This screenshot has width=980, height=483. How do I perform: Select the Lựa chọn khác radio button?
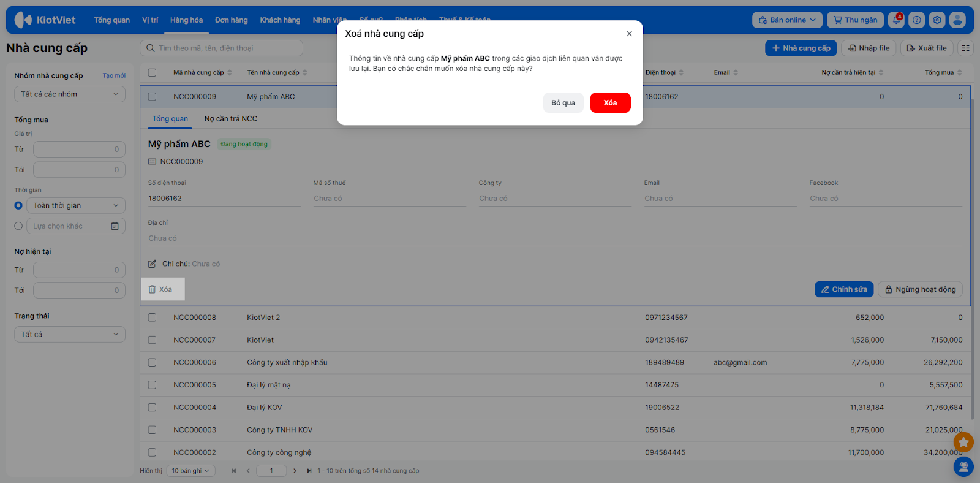click(x=18, y=226)
